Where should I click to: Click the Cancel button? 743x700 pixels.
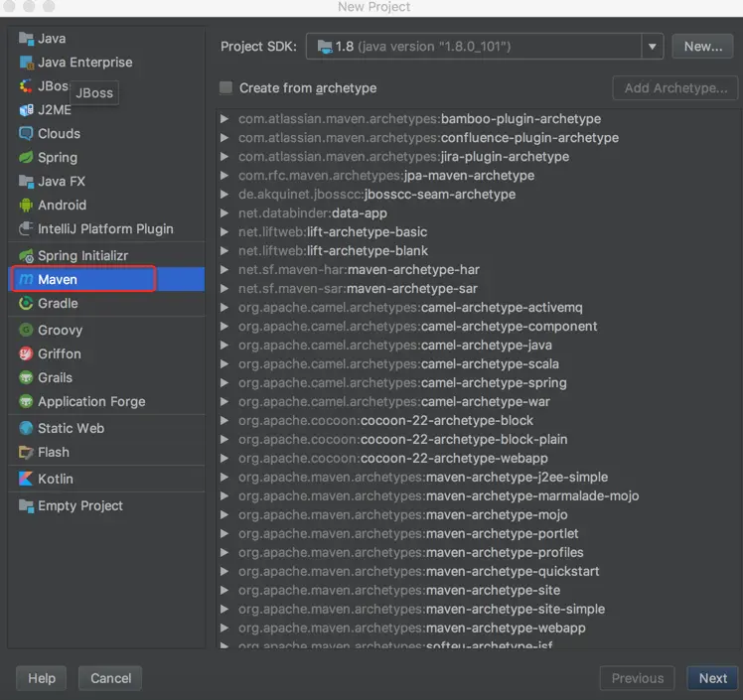pos(110,678)
